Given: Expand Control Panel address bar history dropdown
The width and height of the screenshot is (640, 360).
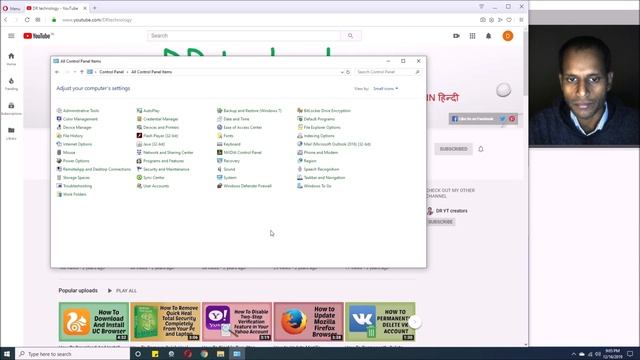Looking at the screenshot, I should (342, 72).
